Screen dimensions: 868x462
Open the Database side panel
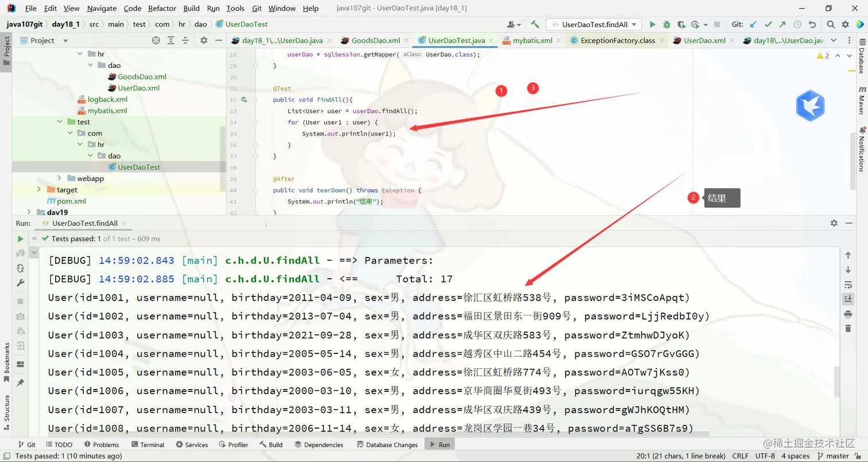pos(862,56)
